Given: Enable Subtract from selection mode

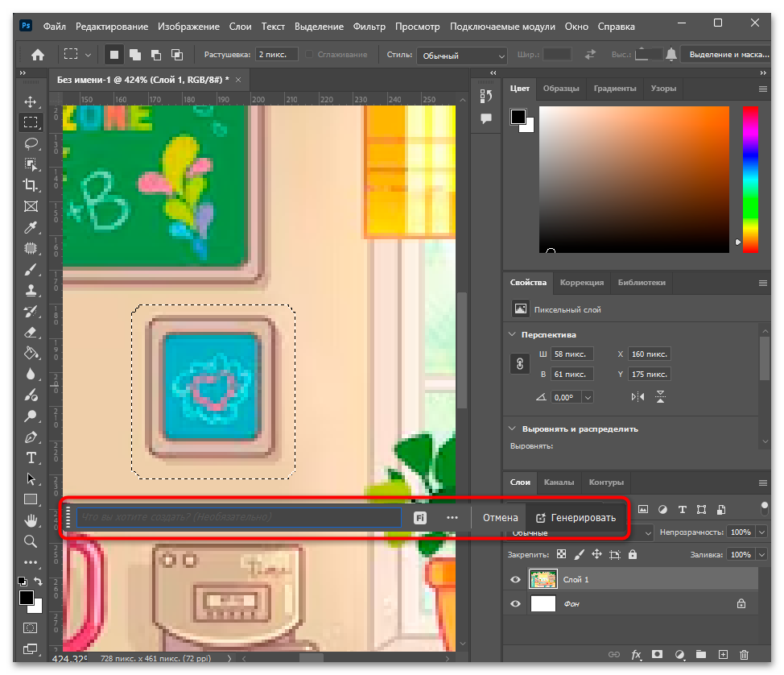Looking at the screenshot, I should [156, 55].
